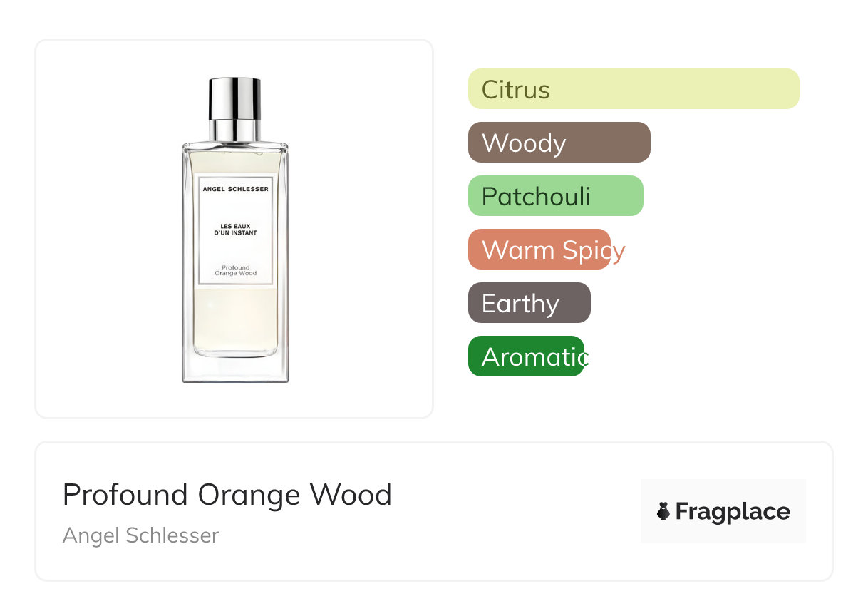Choose the Warm Spicy accord bar
Image resolution: width=868 pixels, height=616 pixels.
[539, 250]
